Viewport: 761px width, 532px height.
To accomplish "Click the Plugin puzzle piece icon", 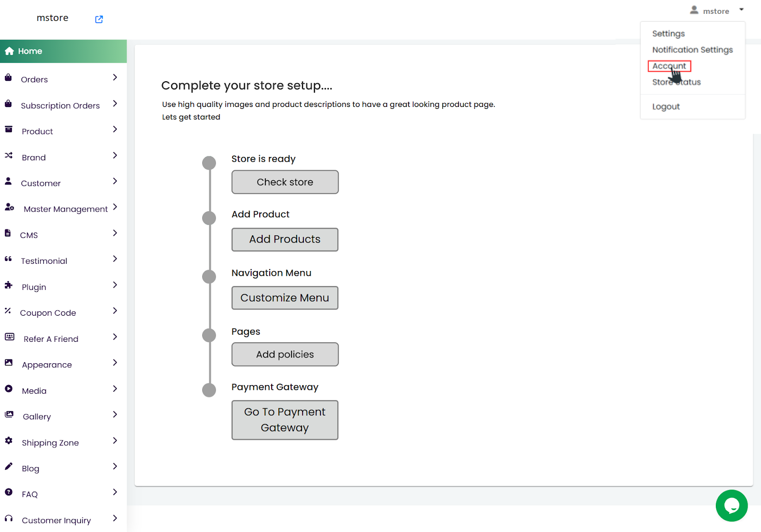I will (x=9, y=285).
